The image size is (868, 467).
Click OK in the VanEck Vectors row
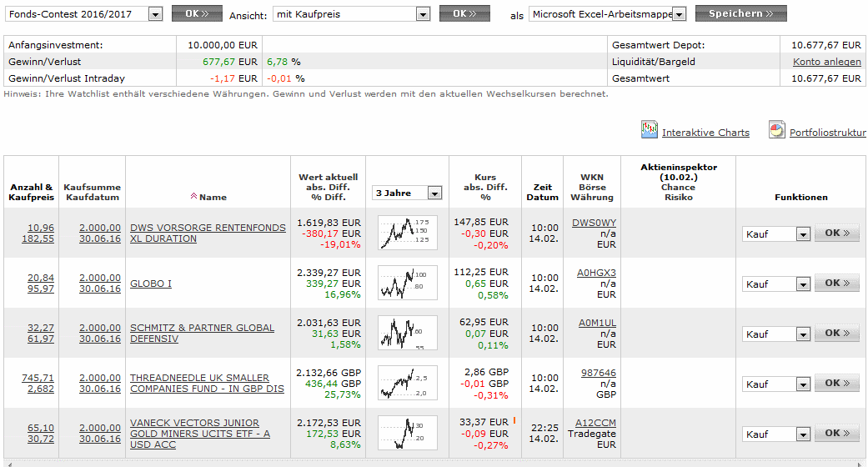[836, 434]
